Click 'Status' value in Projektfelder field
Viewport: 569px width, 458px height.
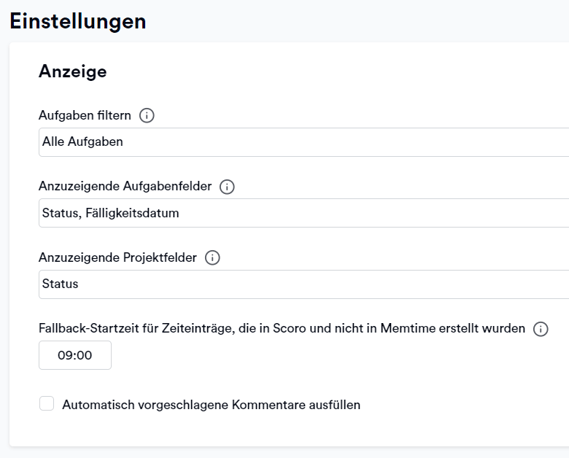[x=60, y=284]
